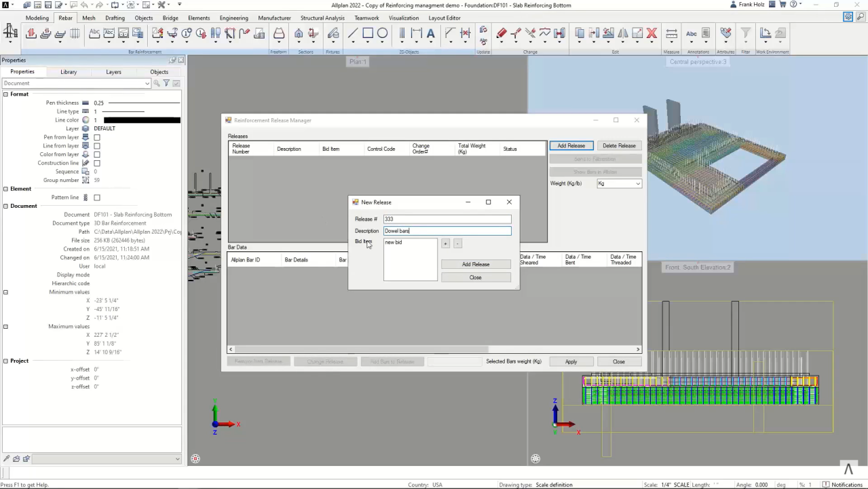Enable the Pen from layer checkbox

(97, 137)
